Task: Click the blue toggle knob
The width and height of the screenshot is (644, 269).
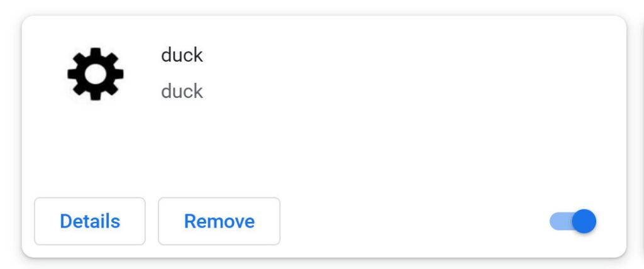Action: 584,221
